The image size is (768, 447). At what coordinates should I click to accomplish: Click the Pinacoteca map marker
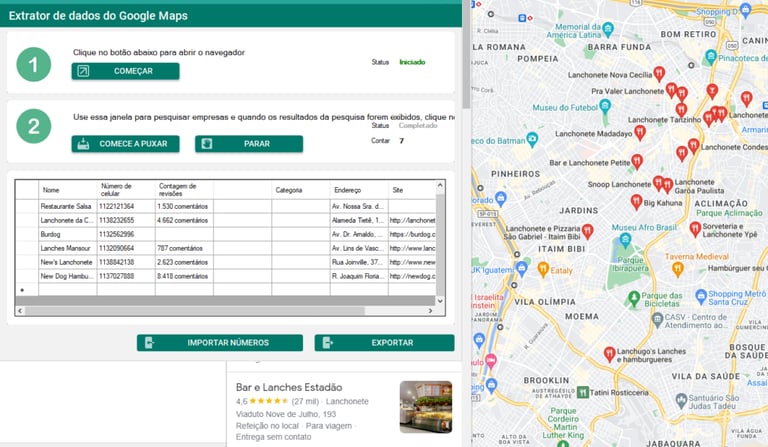(x=711, y=56)
